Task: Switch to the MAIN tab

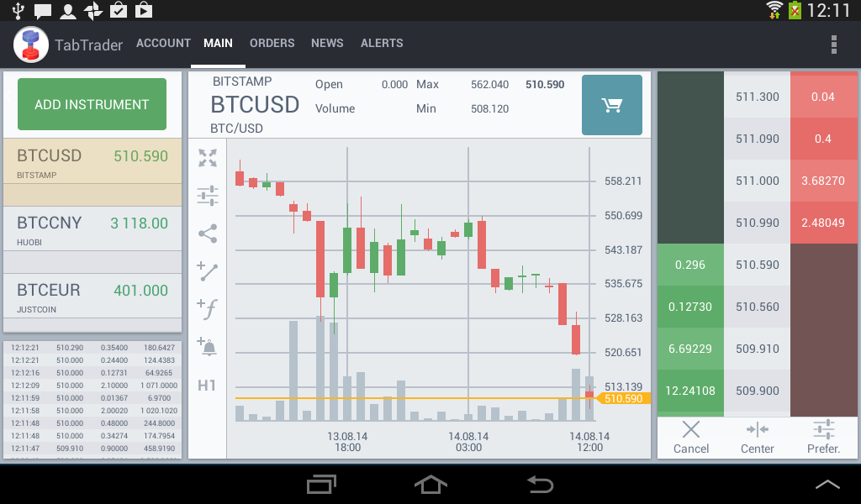Action: 218,44
